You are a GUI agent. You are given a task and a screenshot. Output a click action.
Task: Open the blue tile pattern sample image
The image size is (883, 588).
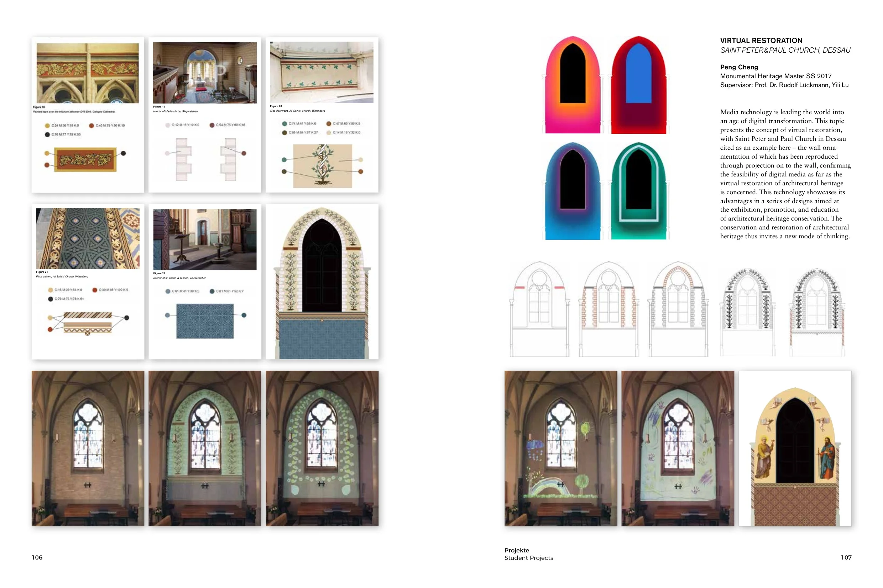[205, 321]
